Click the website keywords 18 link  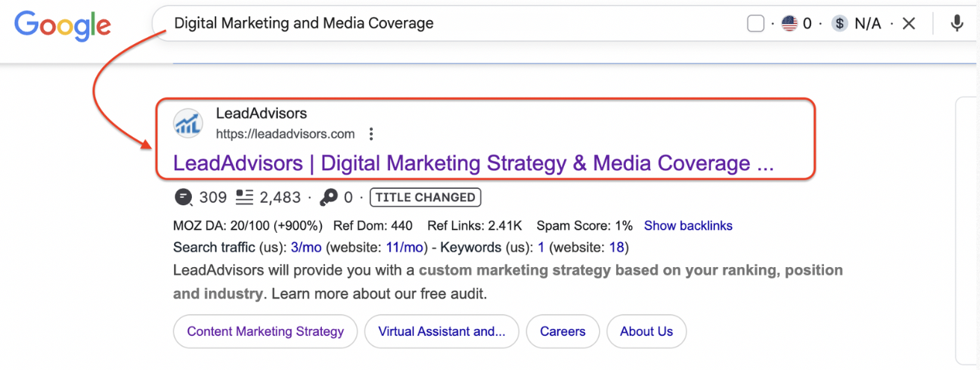616,248
